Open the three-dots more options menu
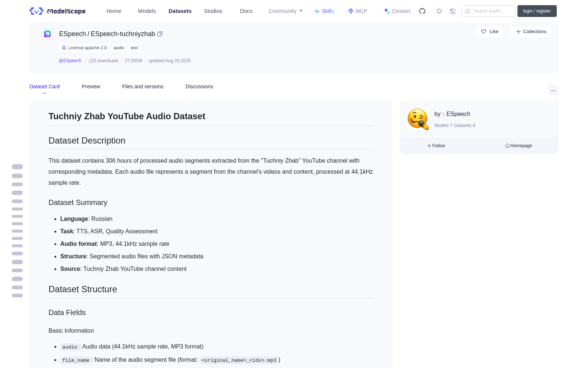Screen dimensions: 588x368 tap(553, 90)
